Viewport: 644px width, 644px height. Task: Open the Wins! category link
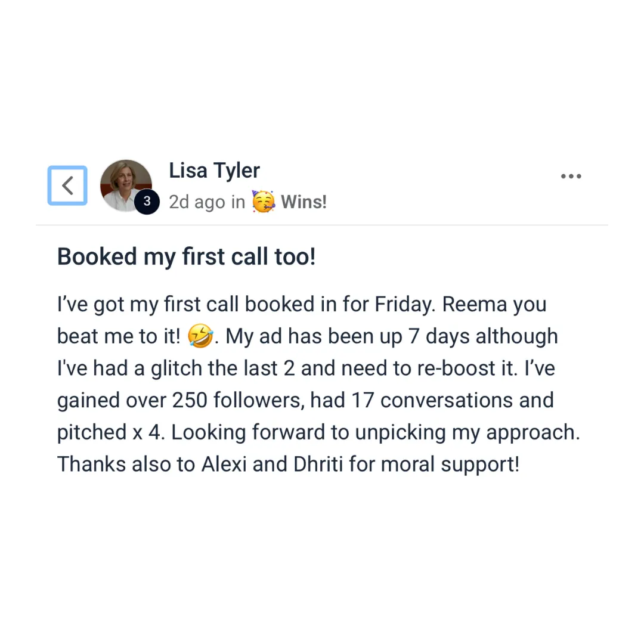pyautogui.click(x=304, y=202)
